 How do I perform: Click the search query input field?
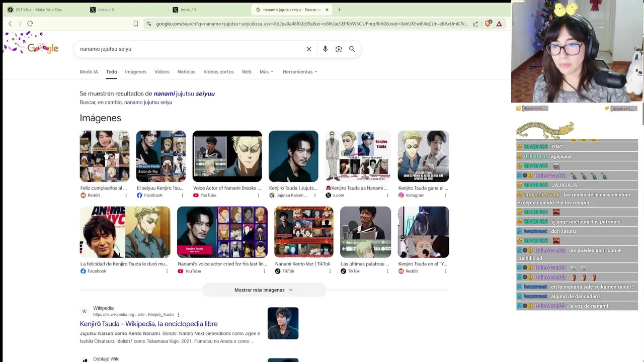click(x=191, y=49)
